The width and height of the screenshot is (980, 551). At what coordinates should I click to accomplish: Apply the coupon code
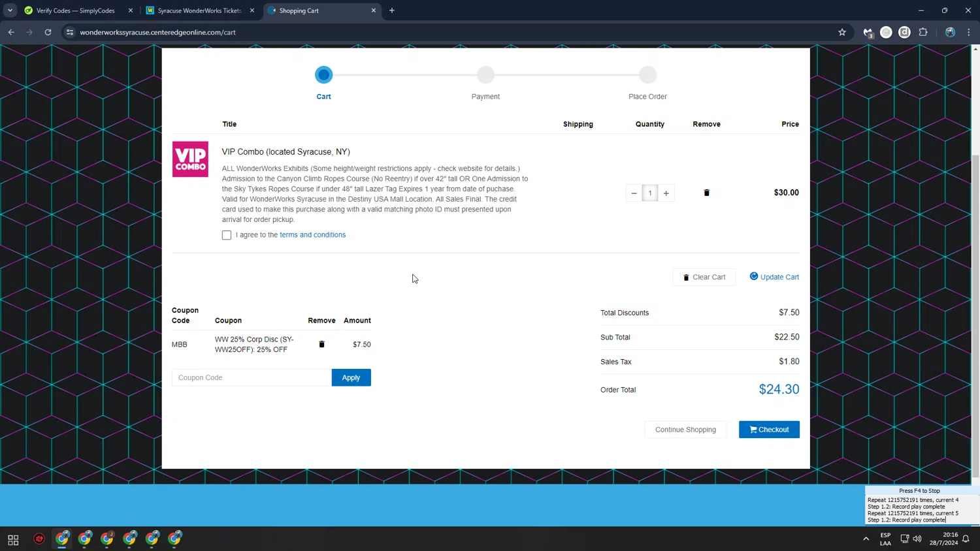[351, 377]
